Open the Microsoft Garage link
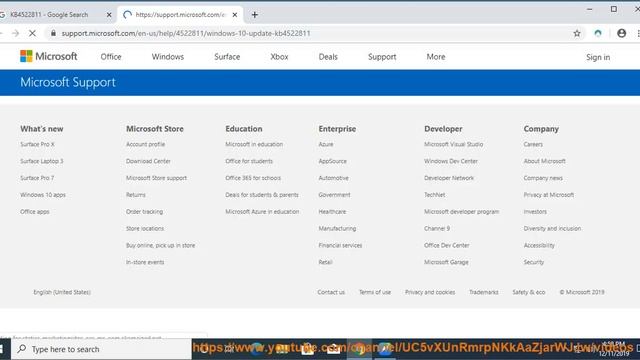Viewport: 640px width, 360px height. [x=446, y=262]
